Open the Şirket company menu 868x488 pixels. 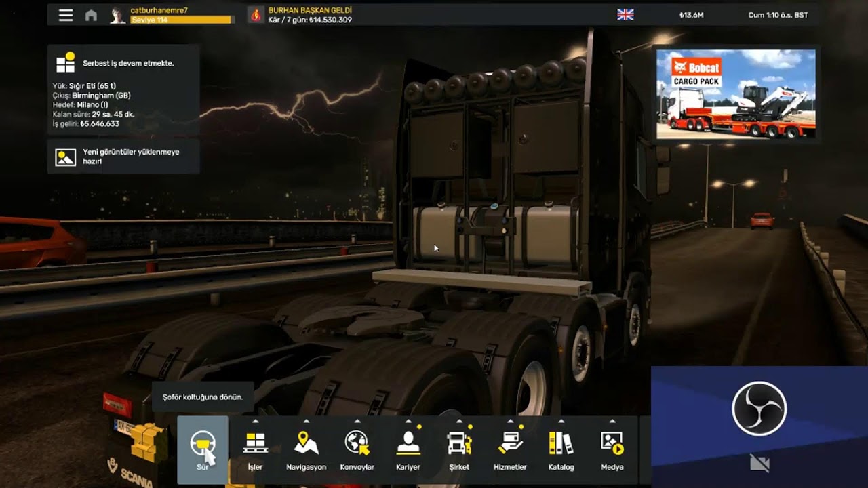pos(459,450)
